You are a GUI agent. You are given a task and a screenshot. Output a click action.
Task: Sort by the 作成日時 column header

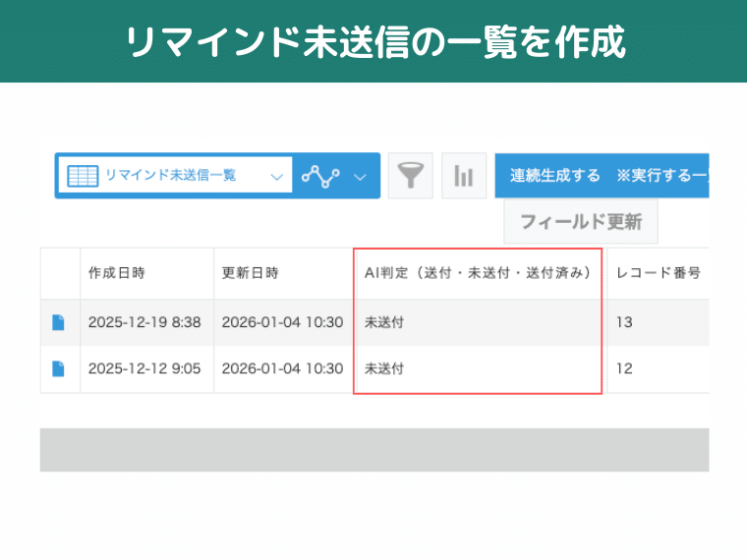click(x=117, y=273)
